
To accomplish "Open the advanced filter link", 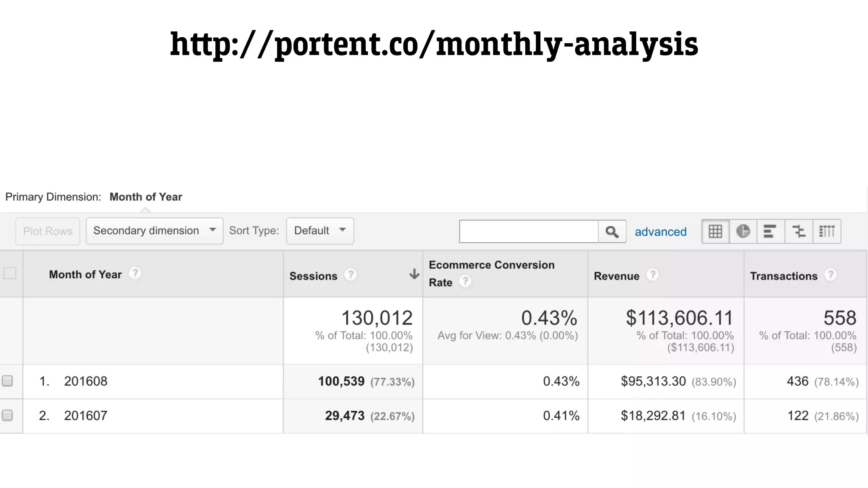I will coord(660,232).
